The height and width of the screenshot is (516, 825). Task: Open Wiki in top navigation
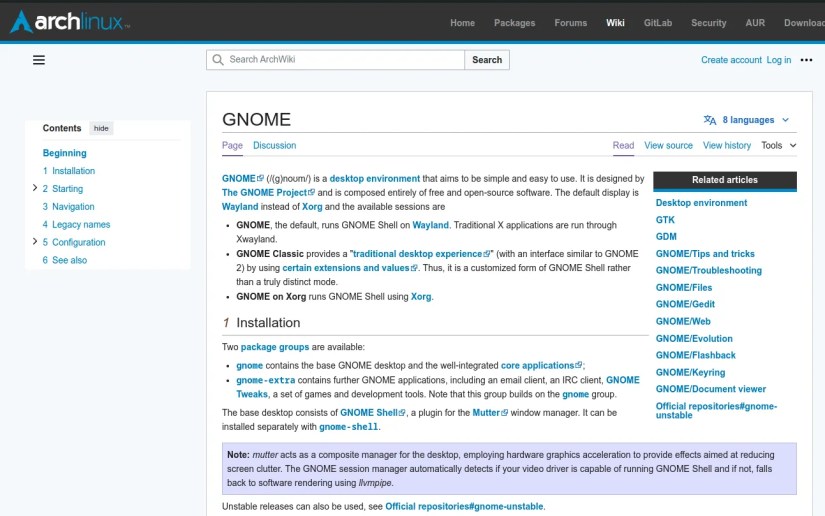[615, 23]
